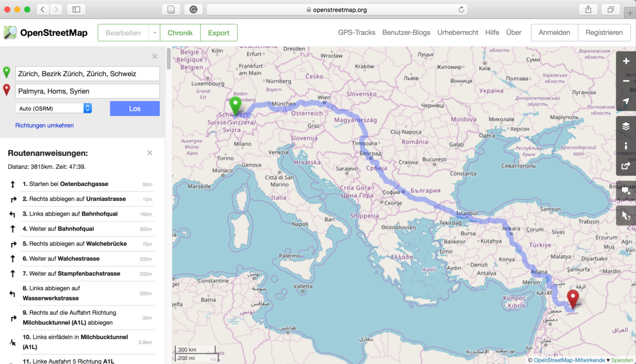Close the Routenanweisungen directions list

click(150, 153)
